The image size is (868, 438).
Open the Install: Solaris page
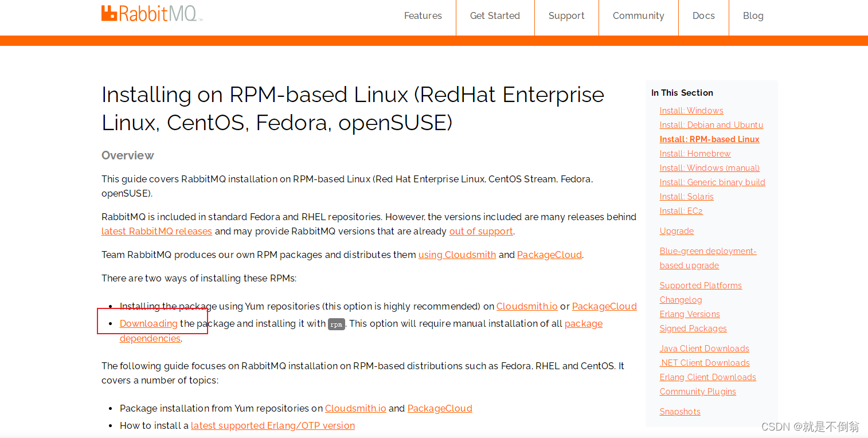[x=686, y=196]
